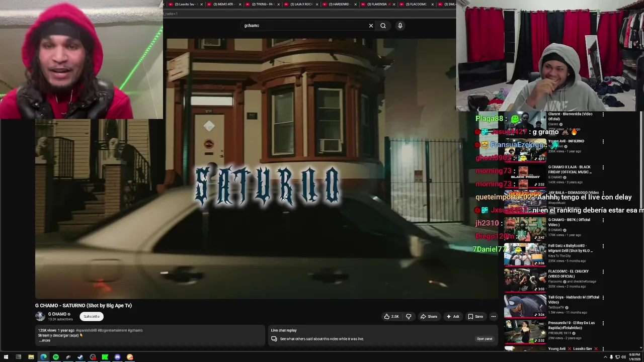Click the live chat replay icon
This screenshot has height=362, width=644.
[274, 339]
